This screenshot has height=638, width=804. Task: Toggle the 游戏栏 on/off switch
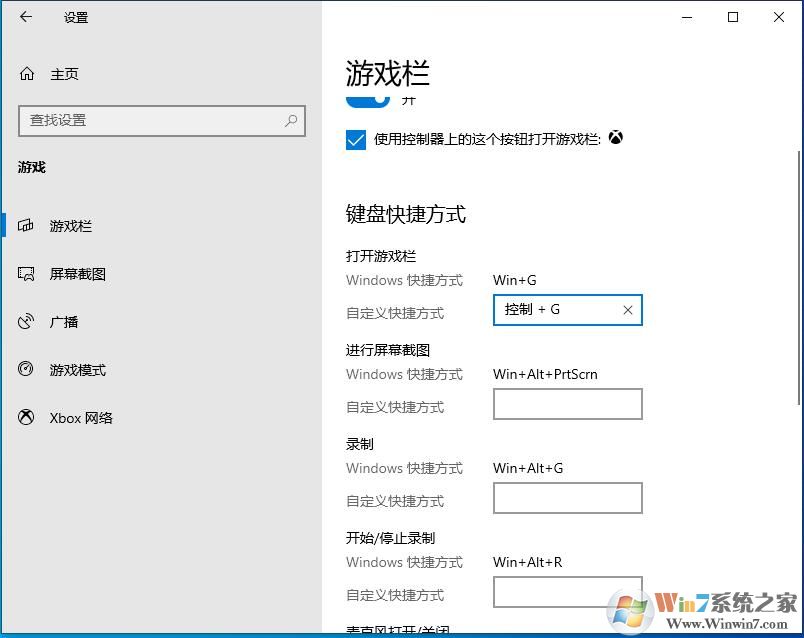pos(367,100)
